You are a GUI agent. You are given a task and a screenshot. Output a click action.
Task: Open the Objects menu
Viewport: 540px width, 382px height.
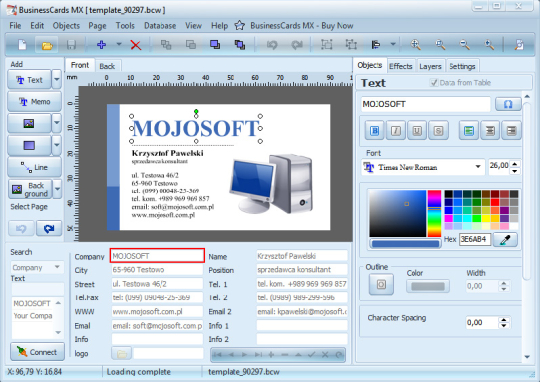(66, 25)
